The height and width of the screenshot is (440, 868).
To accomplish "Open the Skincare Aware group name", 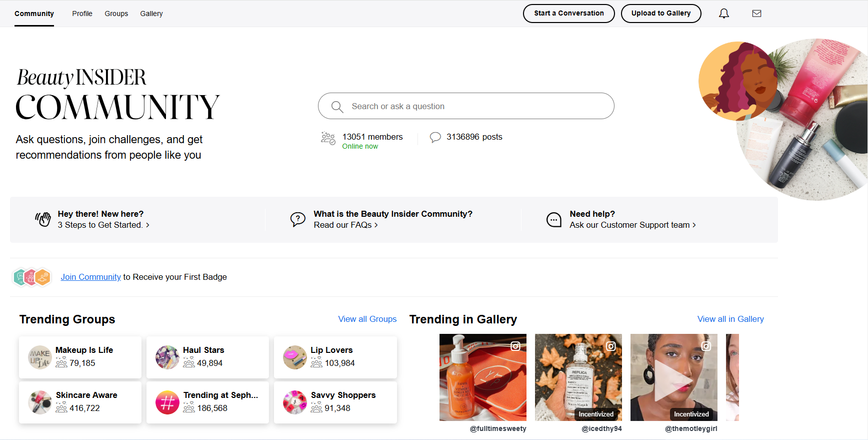I will click(x=86, y=395).
